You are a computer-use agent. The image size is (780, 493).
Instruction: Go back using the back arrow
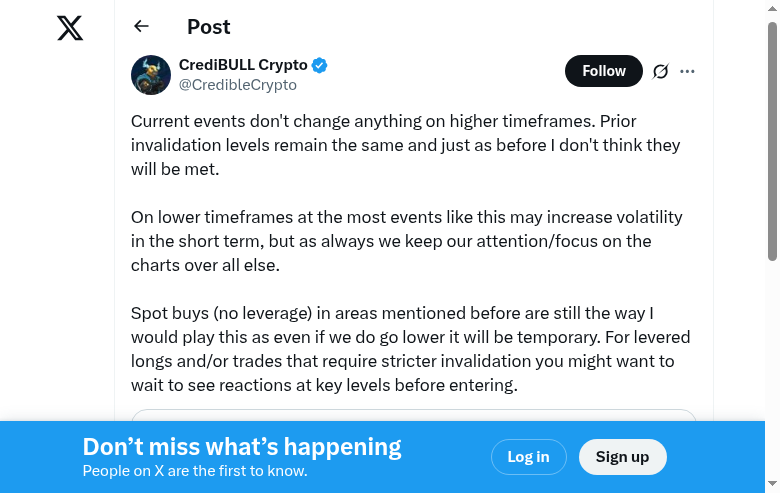[141, 27]
